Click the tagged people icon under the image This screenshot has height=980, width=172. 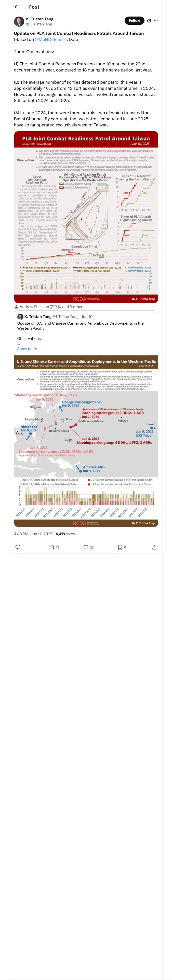coord(16,307)
